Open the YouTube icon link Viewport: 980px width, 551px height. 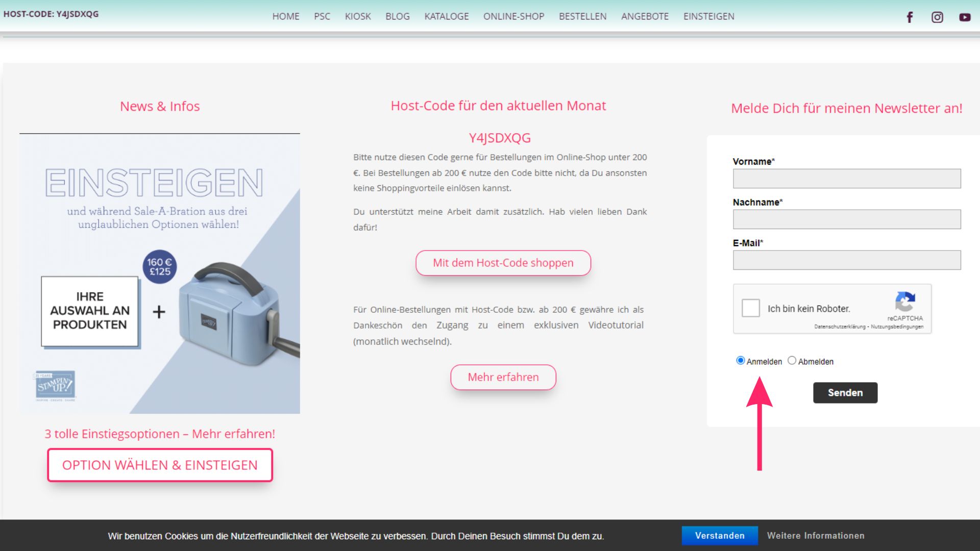click(x=965, y=17)
